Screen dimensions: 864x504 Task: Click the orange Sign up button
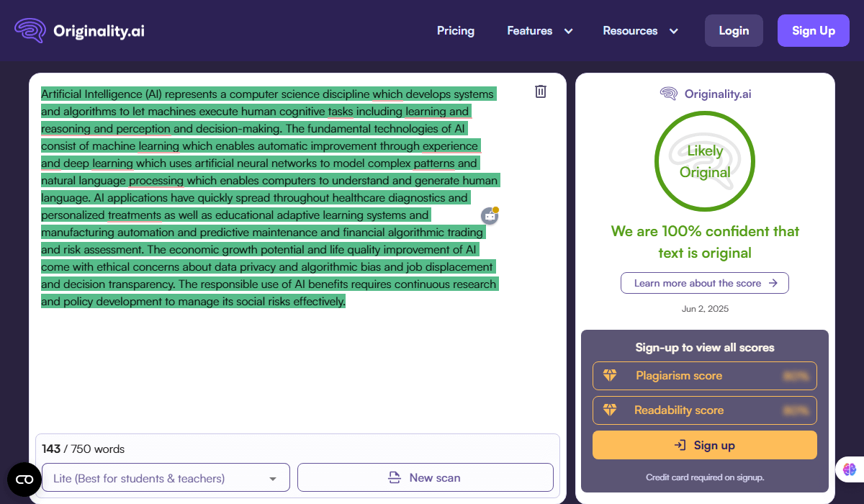[x=705, y=445]
